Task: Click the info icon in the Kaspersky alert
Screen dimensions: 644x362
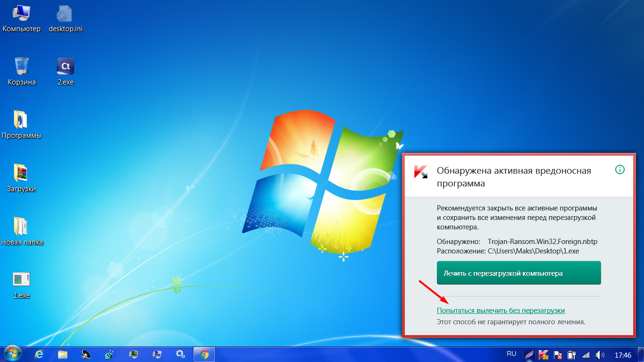Action: tap(620, 169)
